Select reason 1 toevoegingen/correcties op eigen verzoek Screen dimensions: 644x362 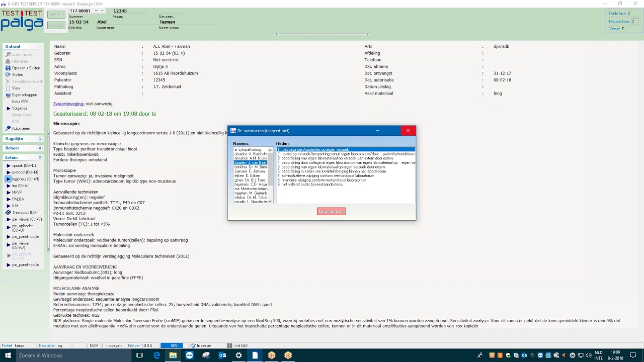(346, 150)
